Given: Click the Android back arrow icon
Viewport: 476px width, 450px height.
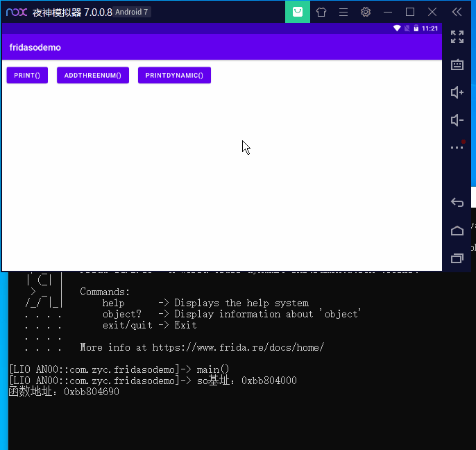Looking at the screenshot, I should tap(457, 202).
